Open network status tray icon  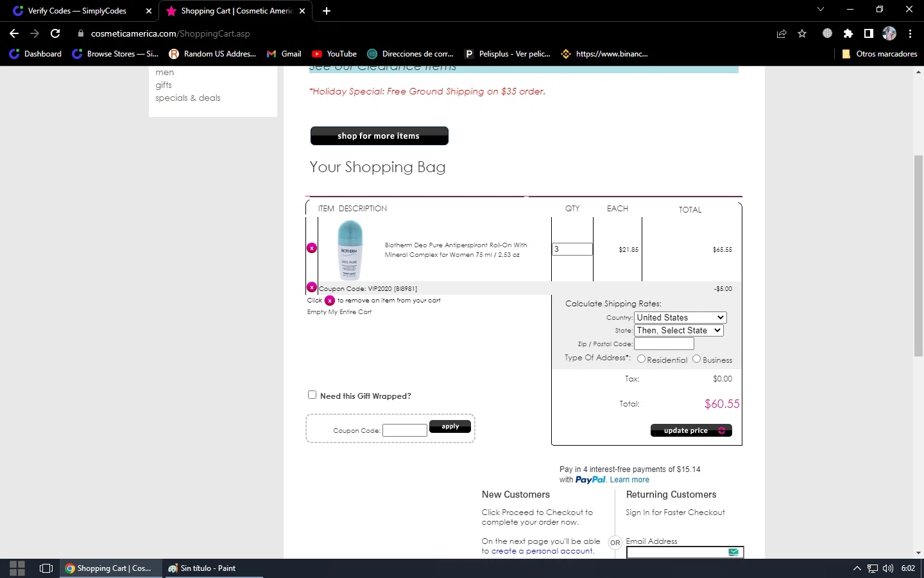873,568
